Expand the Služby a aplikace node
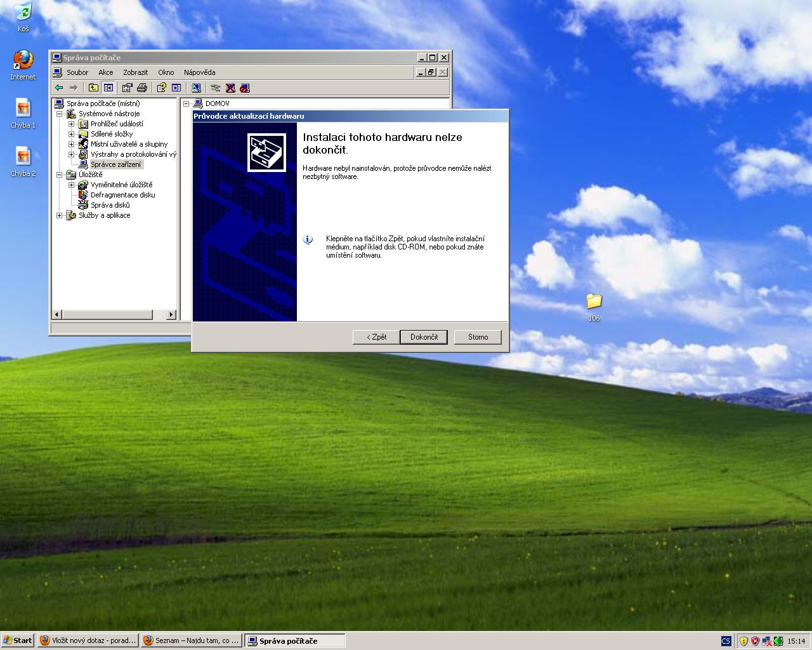The image size is (812, 650). (60, 215)
